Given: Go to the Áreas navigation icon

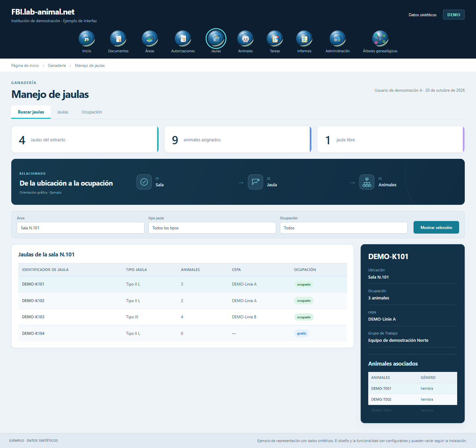Looking at the screenshot, I should [150, 39].
